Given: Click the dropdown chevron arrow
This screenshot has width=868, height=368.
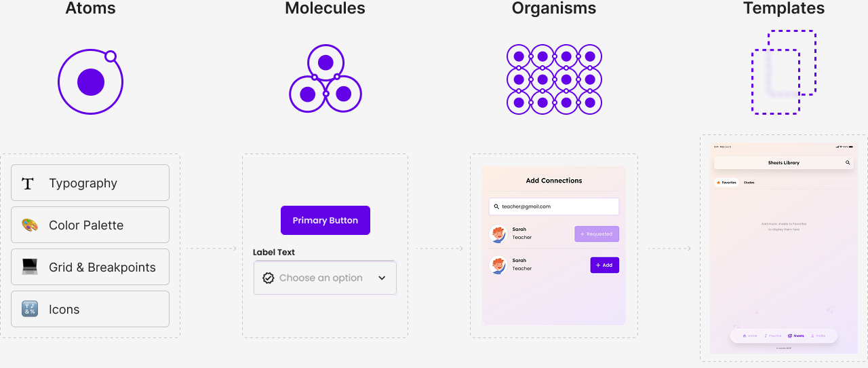Looking at the screenshot, I should pyautogui.click(x=382, y=278).
